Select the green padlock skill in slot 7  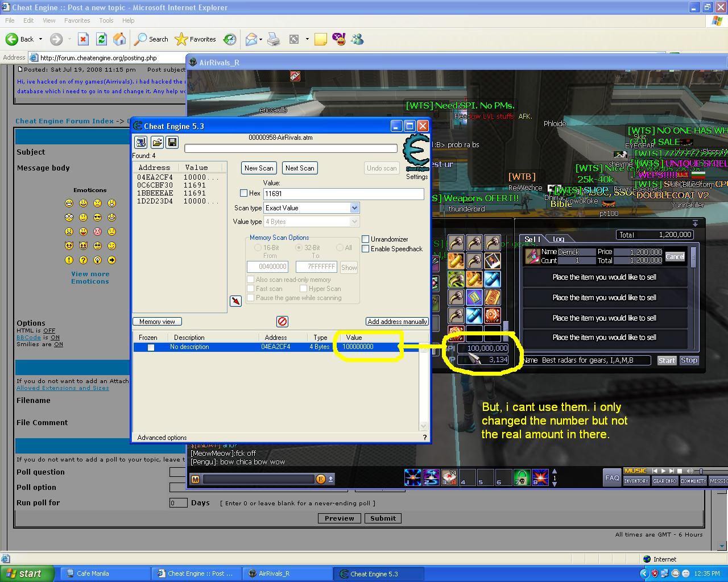click(x=522, y=477)
